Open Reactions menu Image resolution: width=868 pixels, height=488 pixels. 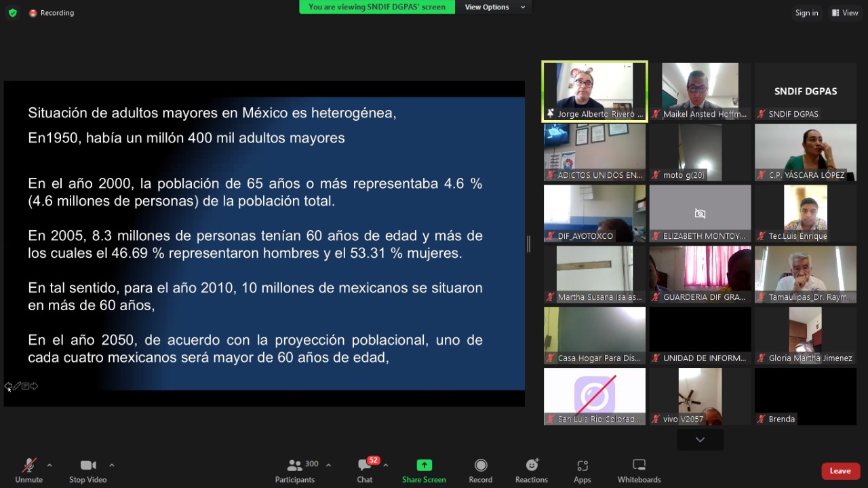tap(532, 470)
